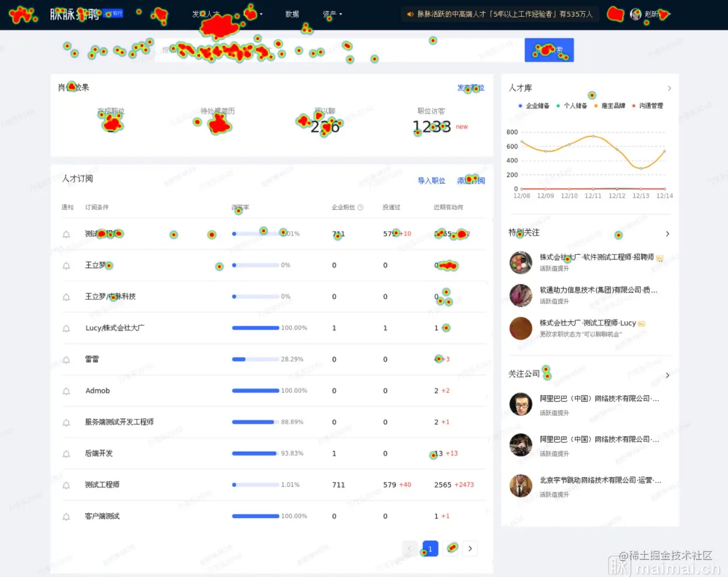Screen dimensions: 728x577
Task: Click the bell icon for 雷雷
Action: (x=66, y=360)
